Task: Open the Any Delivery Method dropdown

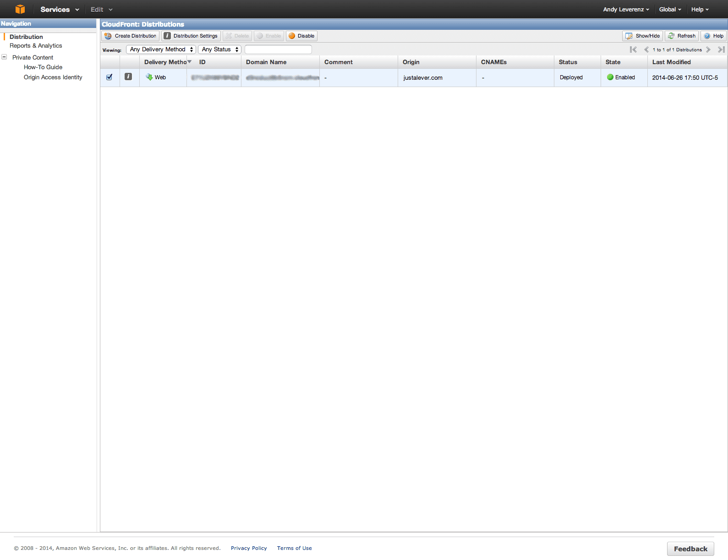Action: point(161,49)
